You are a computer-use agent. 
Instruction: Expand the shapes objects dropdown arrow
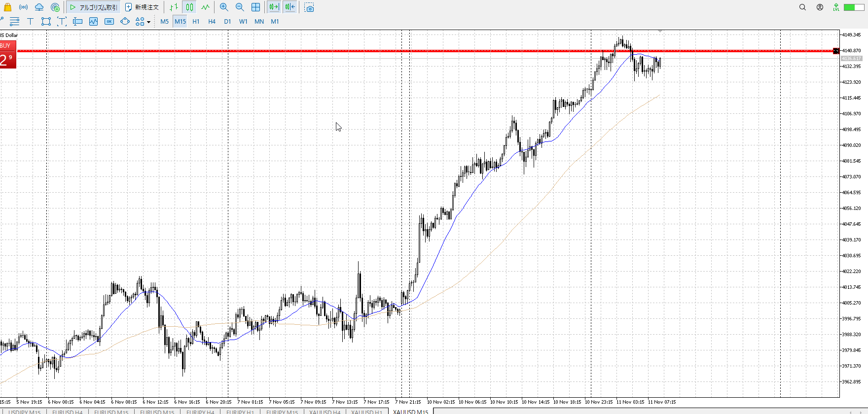pos(148,22)
